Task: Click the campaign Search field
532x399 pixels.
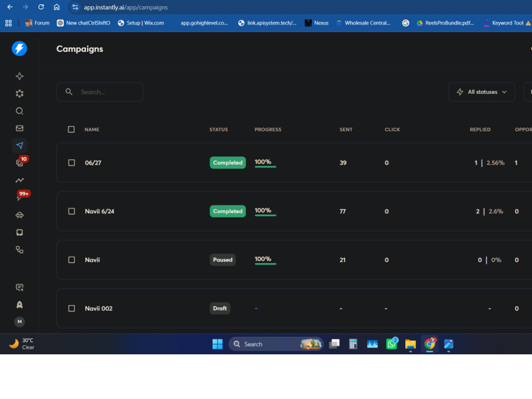Action: [100, 92]
